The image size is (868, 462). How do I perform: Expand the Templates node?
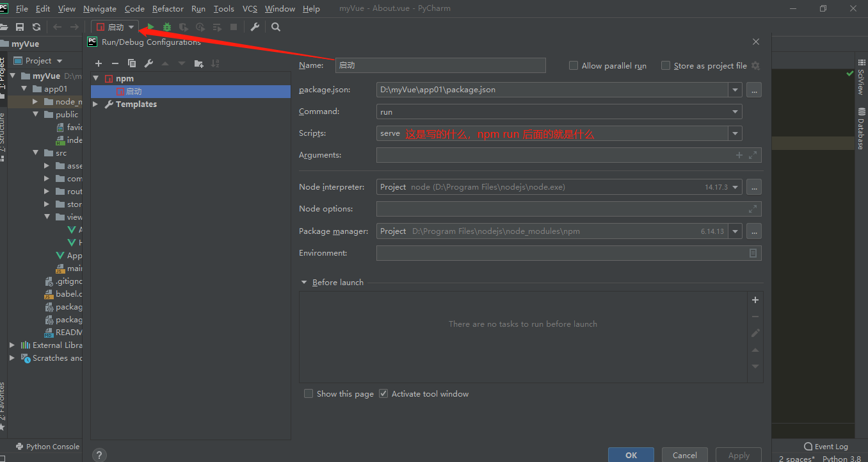(96, 104)
